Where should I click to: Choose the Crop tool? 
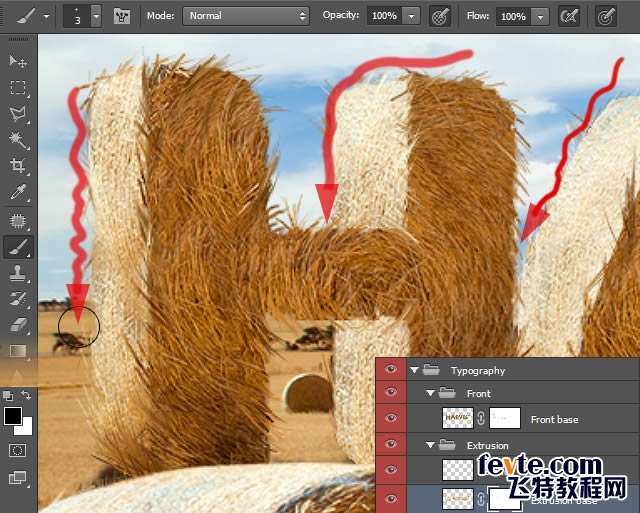pyautogui.click(x=18, y=166)
